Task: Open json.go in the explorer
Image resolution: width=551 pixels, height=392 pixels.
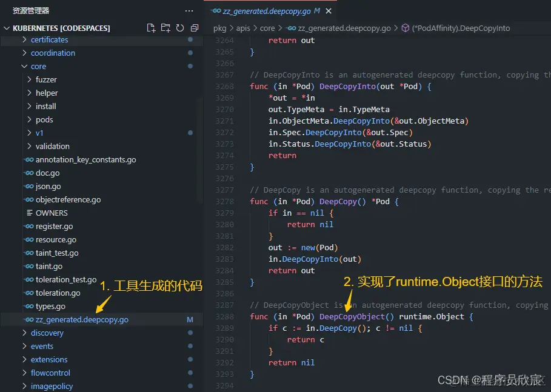Action: point(48,187)
